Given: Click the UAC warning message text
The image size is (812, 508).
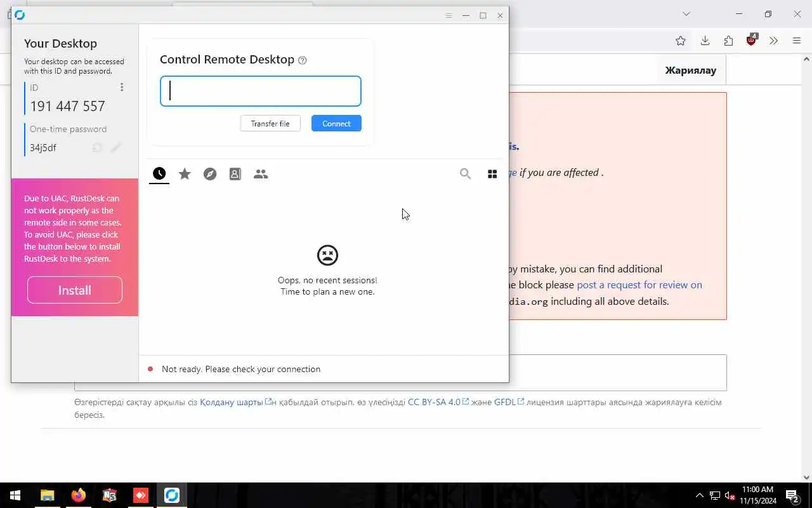Looking at the screenshot, I should pos(73,228).
